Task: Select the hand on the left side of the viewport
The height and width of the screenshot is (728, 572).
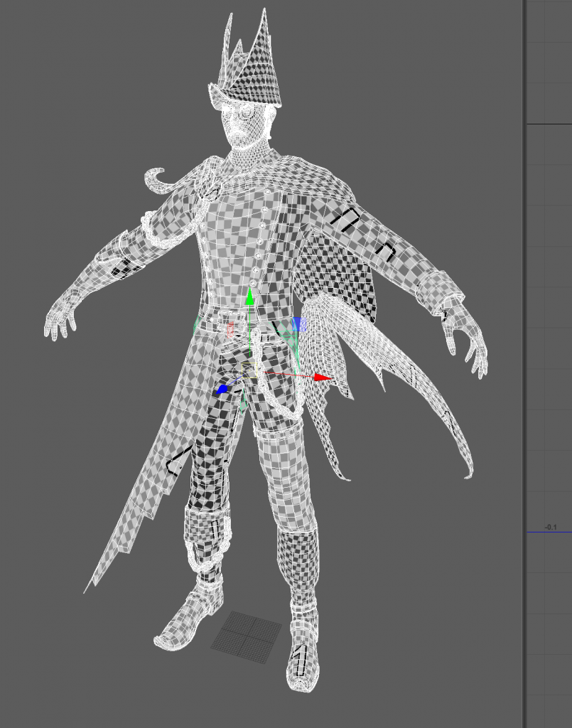Action: 60,318
